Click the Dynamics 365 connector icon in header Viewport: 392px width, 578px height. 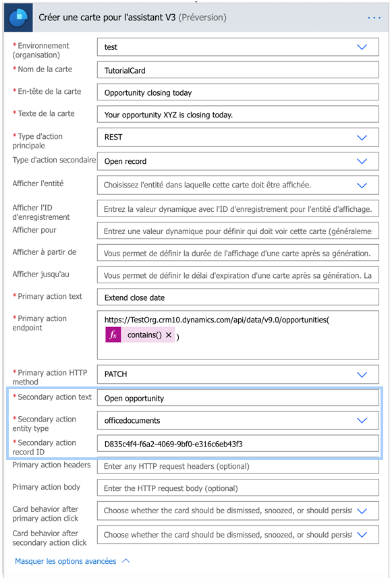coord(18,18)
